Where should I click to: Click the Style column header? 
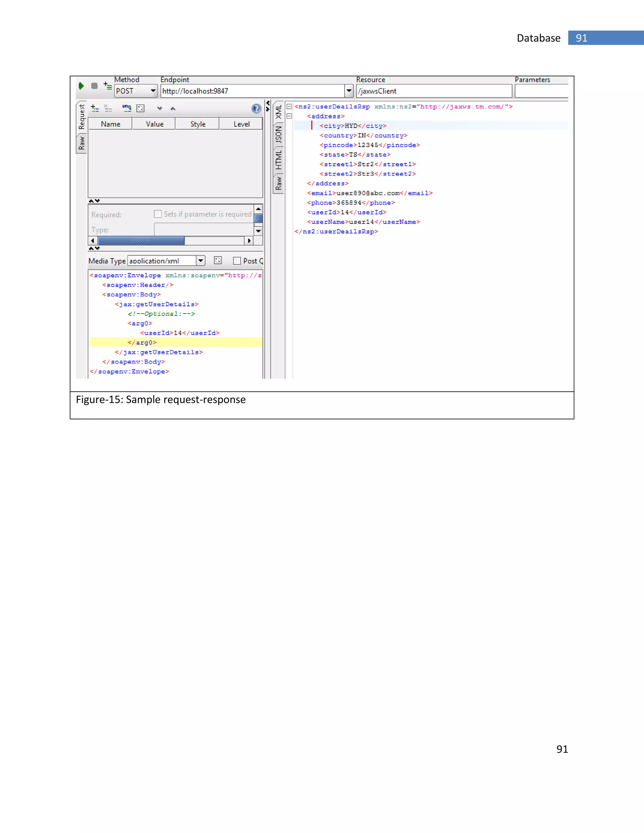coord(197,124)
